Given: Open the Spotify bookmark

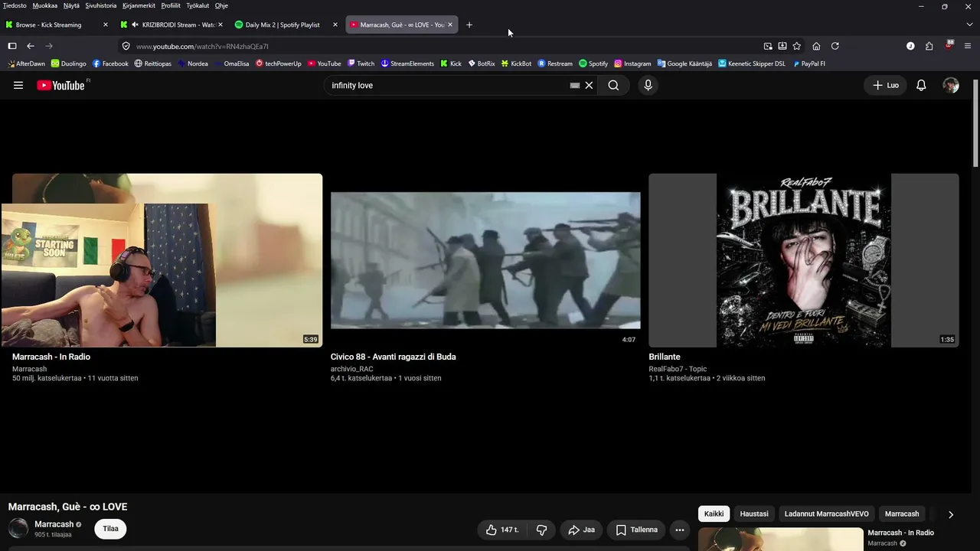Looking at the screenshot, I should [593, 64].
